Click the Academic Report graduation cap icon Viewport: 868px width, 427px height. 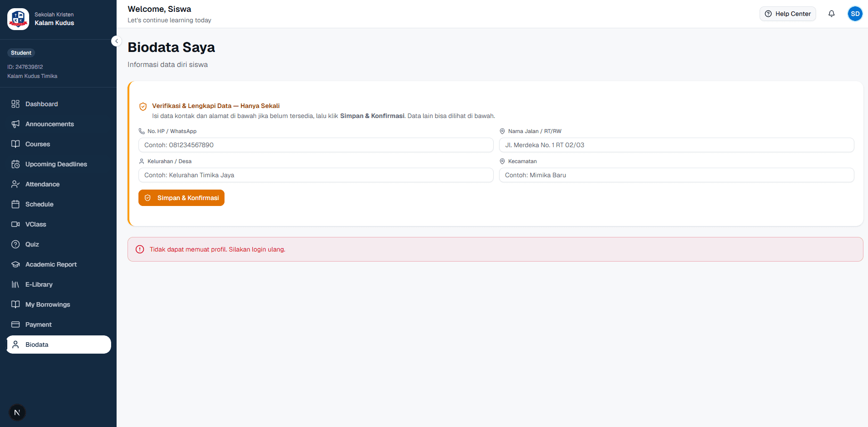pyautogui.click(x=15, y=264)
